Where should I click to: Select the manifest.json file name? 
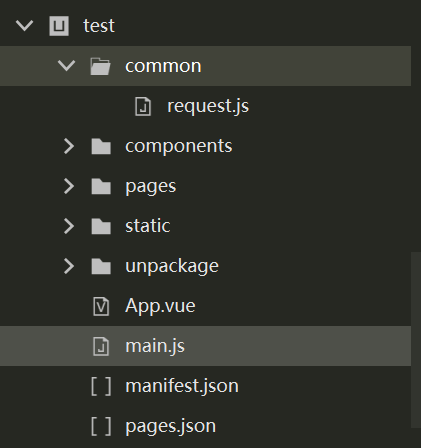point(182,386)
